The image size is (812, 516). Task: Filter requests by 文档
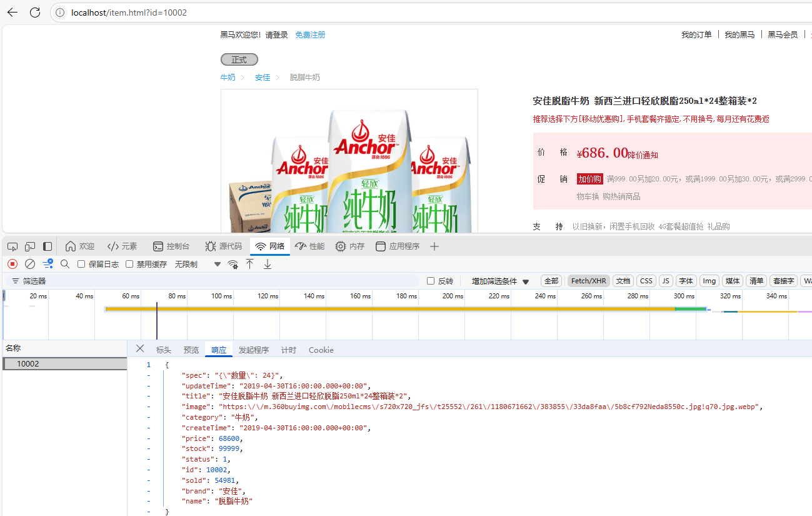(623, 281)
